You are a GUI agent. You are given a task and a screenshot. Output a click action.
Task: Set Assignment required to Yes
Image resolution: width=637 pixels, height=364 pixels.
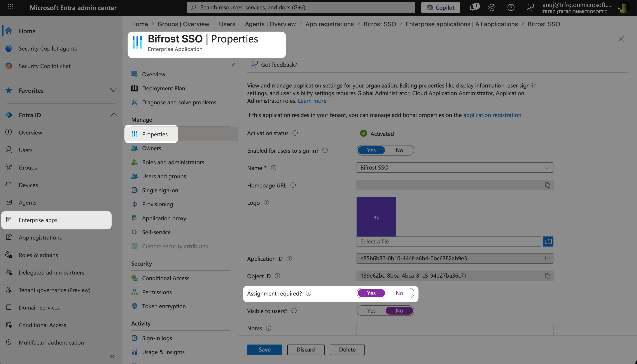click(371, 293)
